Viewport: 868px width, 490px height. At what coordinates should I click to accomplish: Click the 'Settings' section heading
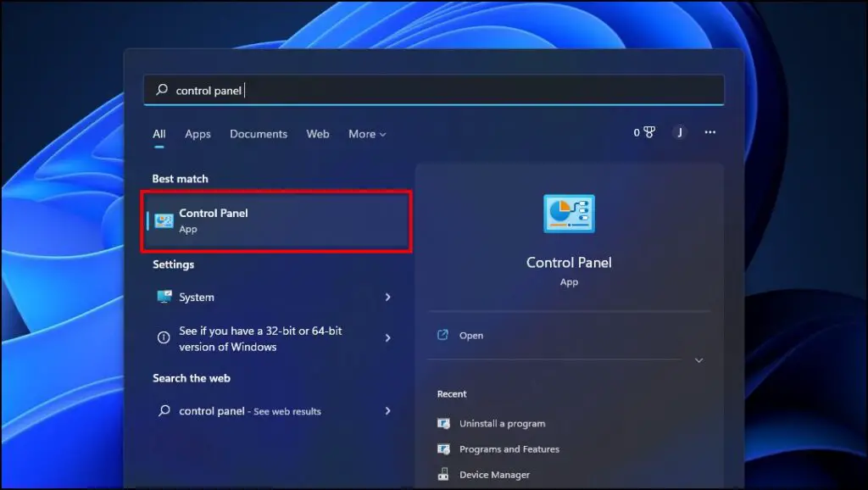coord(173,264)
